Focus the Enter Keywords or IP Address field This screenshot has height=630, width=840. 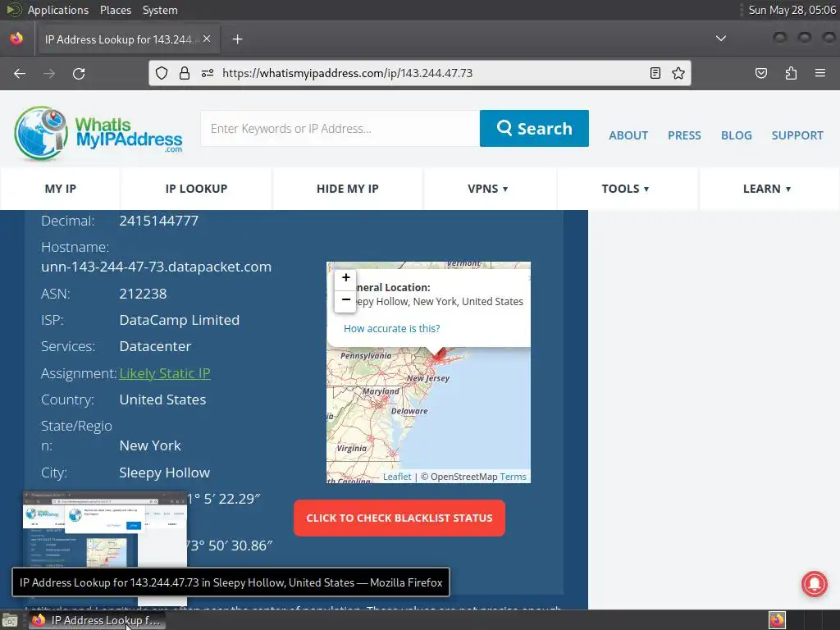pyautogui.click(x=340, y=129)
